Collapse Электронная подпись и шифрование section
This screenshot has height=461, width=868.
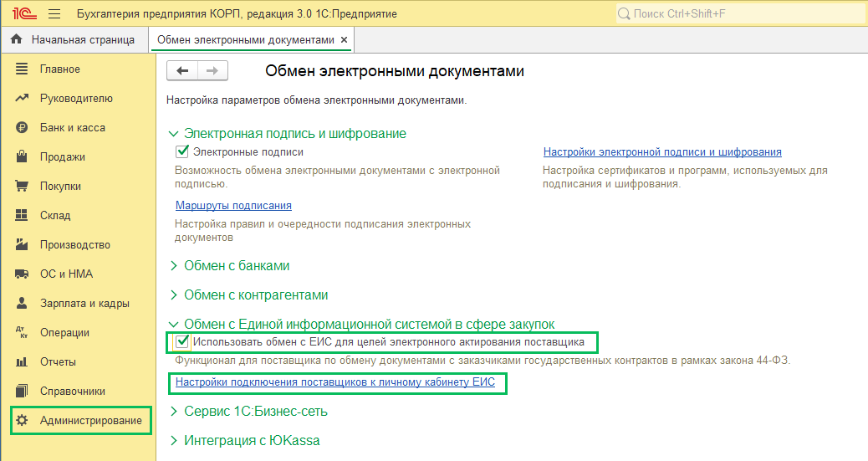click(173, 134)
